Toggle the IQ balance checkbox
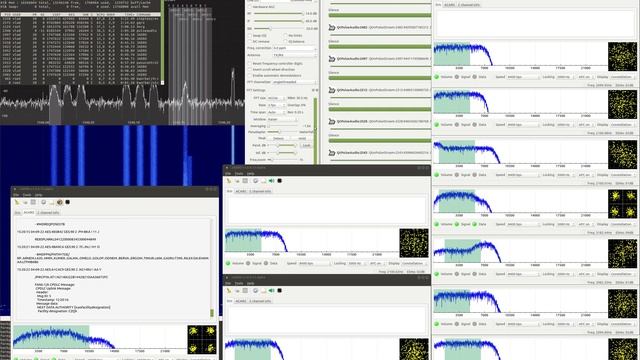The width and height of the screenshot is (640, 360). pos(285,42)
